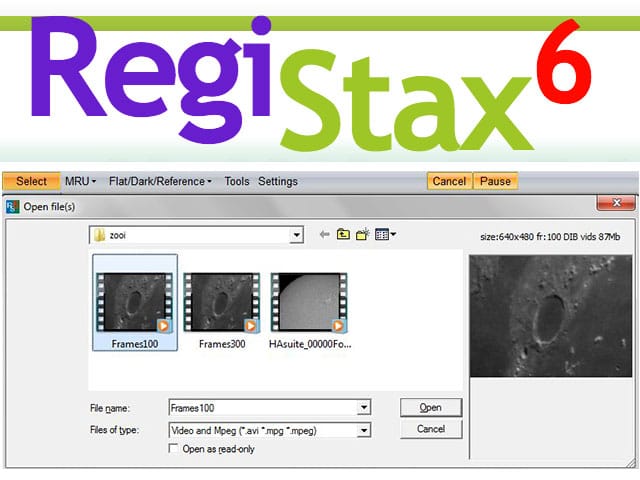The image size is (640, 480).
Task: Click the play overlay icon on HAsuite file
Action: [338, 326]
